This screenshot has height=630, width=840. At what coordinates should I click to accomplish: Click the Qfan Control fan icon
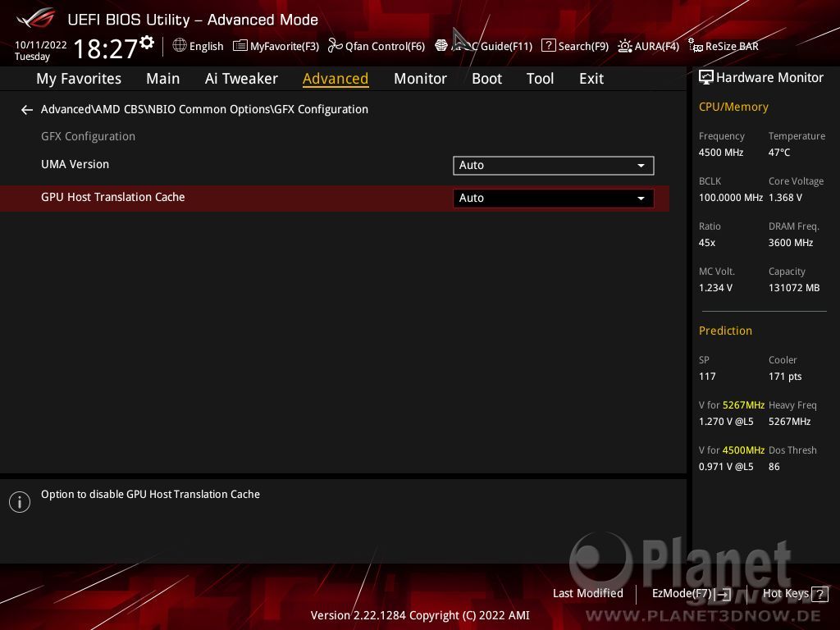tap(335, 46)
